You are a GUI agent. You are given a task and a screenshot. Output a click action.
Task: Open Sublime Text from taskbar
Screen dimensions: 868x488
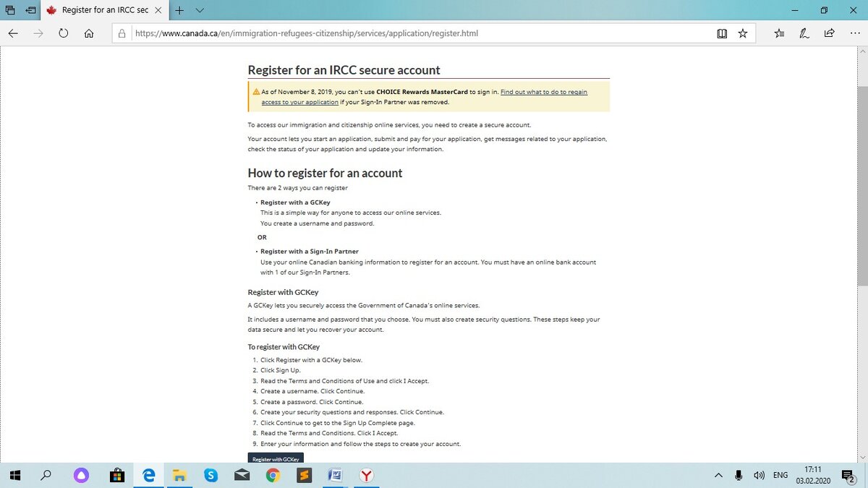(x=304, y=475)
